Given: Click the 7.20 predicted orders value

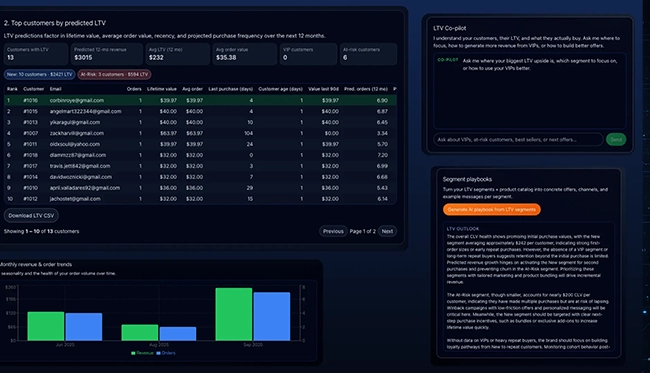Looking at the screenshot, I should click(x=383, y=155).
